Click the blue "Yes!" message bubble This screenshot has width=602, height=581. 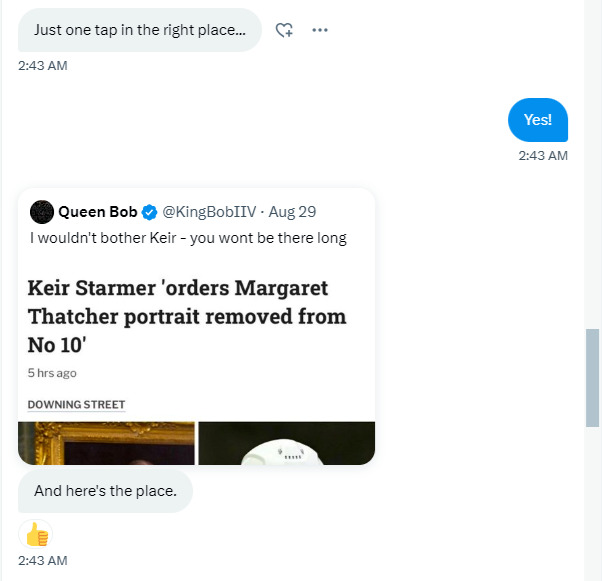[x=538, y=120]
